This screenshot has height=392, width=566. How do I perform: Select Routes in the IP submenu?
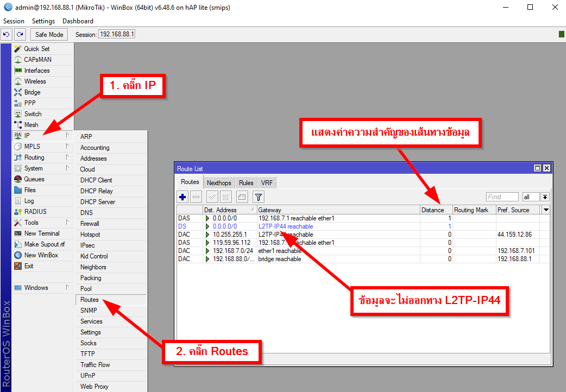click(111, 300)
